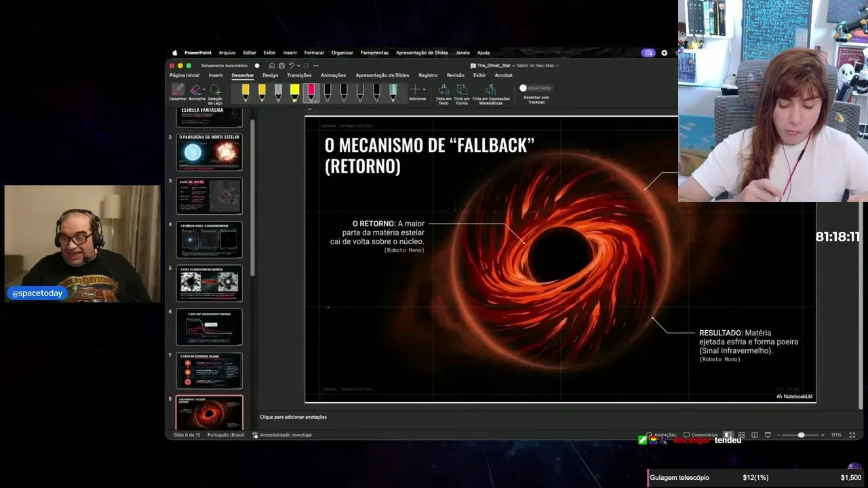
Task: Click the 111% zoom level value
Action: (836, 434)
